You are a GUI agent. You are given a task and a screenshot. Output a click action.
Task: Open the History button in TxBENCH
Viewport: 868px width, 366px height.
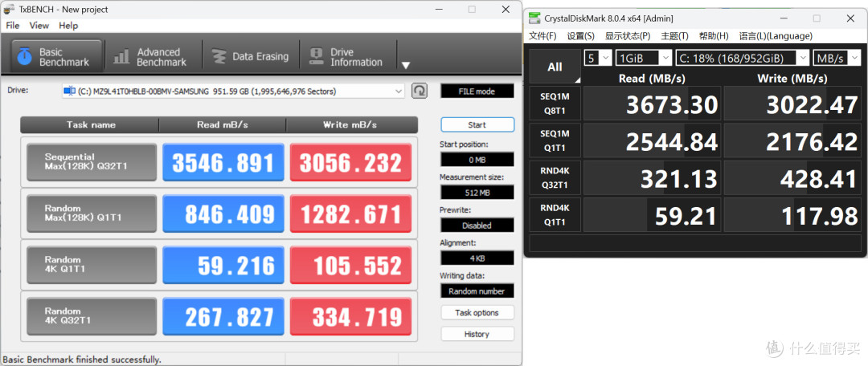pos(477,334)
